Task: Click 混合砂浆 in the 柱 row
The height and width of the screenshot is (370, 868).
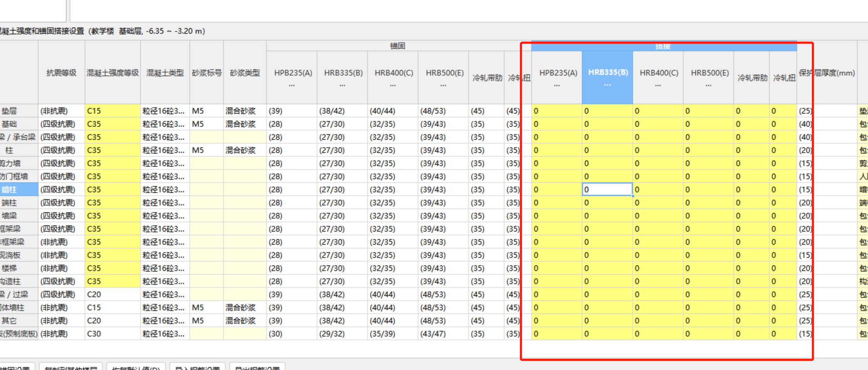Action: point(245,150)
